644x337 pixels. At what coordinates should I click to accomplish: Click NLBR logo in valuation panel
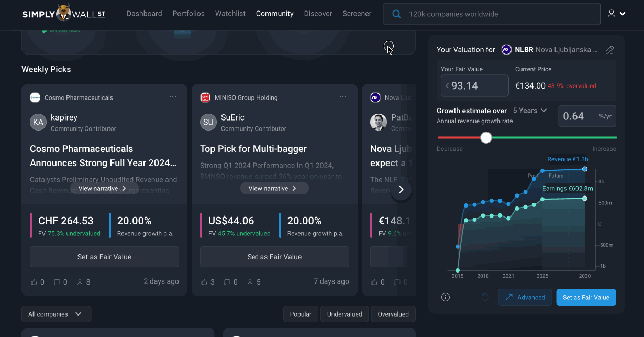506,50
